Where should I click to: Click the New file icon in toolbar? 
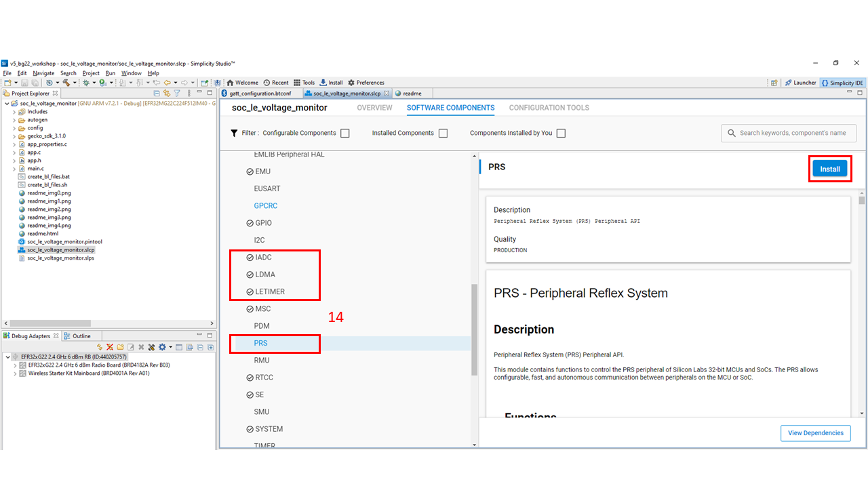(x=7, y=83)
